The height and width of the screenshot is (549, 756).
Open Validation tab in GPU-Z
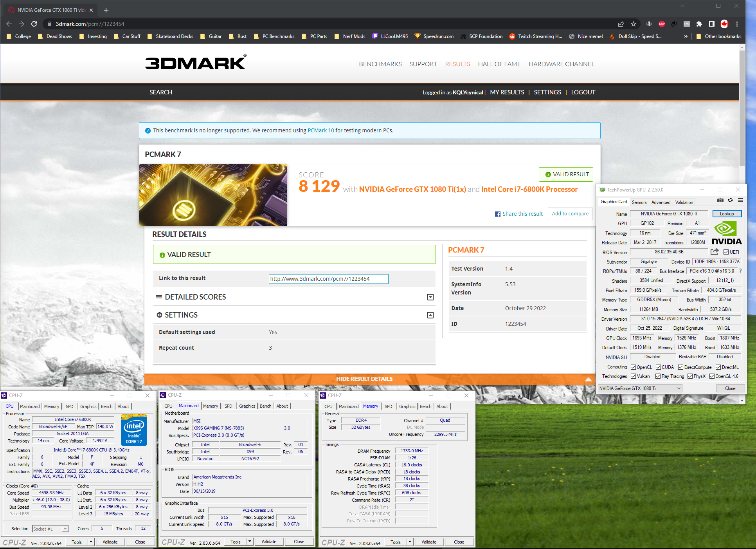684,202
